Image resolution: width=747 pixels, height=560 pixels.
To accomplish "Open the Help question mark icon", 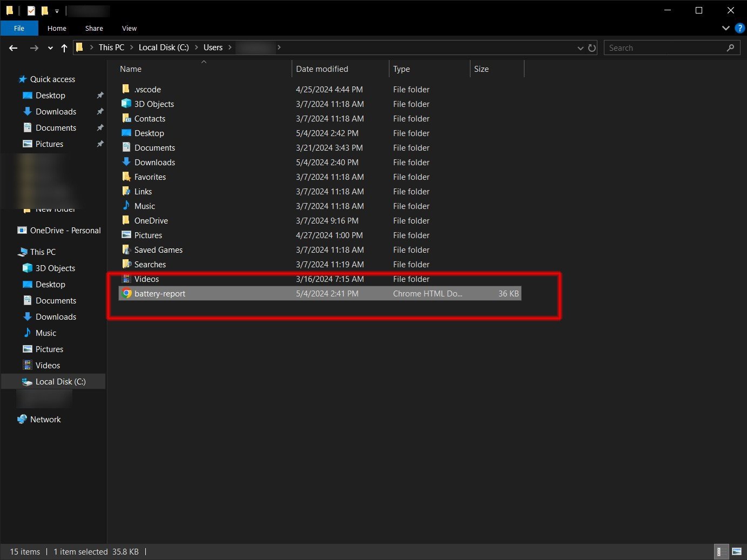I will pyautogui.click(x=739, y=28).
